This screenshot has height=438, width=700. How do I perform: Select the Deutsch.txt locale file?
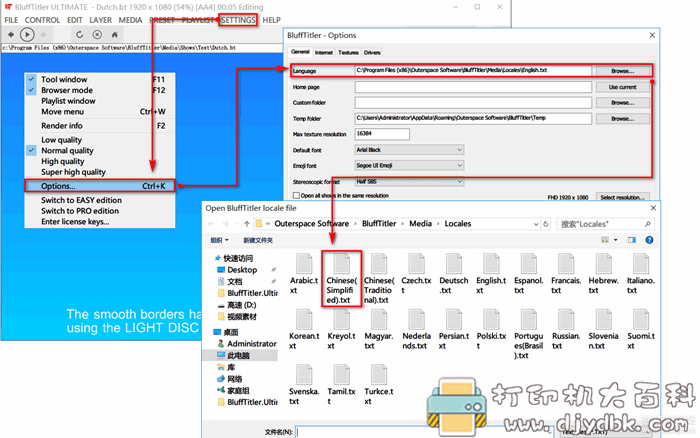click(x=454, y=274)
